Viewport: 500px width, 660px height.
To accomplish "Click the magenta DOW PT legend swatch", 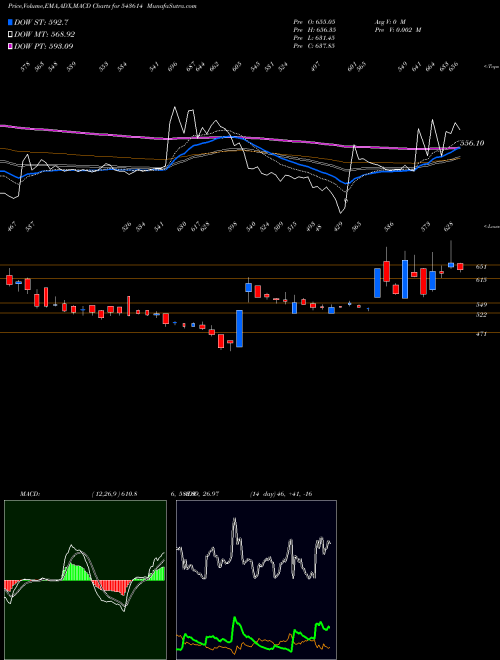I will pyautogui.click(x=10, y=46).
